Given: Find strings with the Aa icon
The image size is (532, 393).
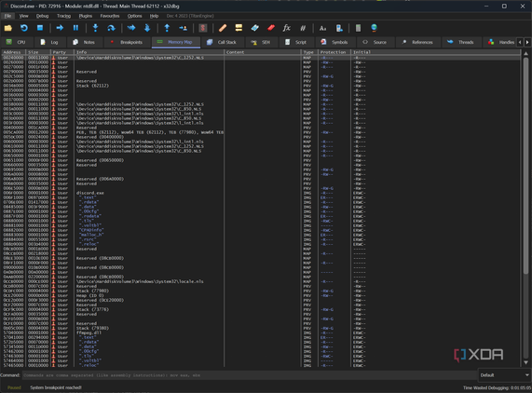Looking at the screenshot, I should [322, 28].
